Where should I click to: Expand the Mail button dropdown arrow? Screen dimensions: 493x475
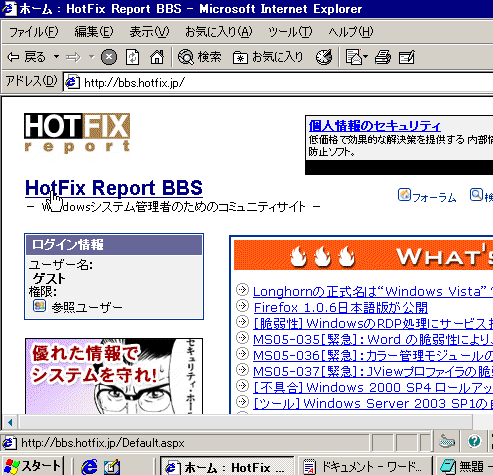365,57
